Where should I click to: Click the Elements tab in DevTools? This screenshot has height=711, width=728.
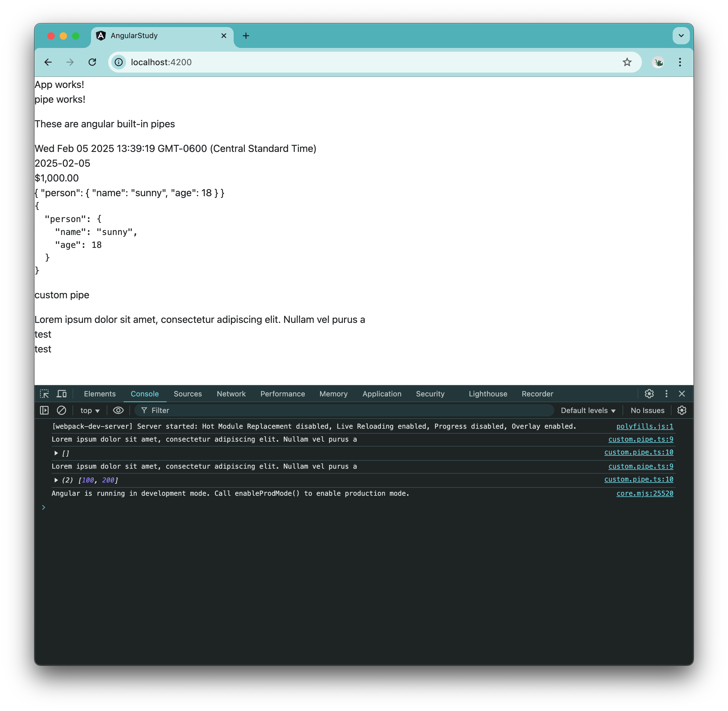100,393
